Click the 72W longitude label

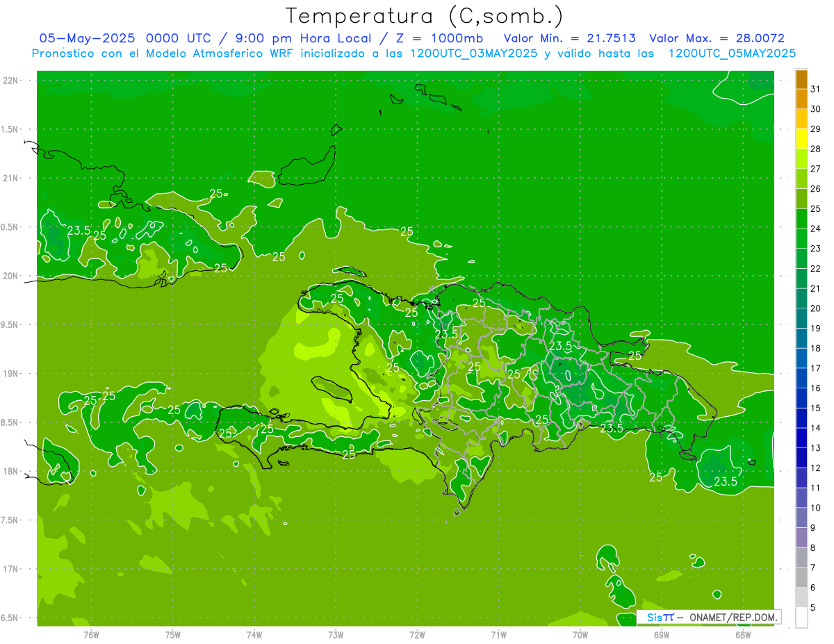point(418,634)
